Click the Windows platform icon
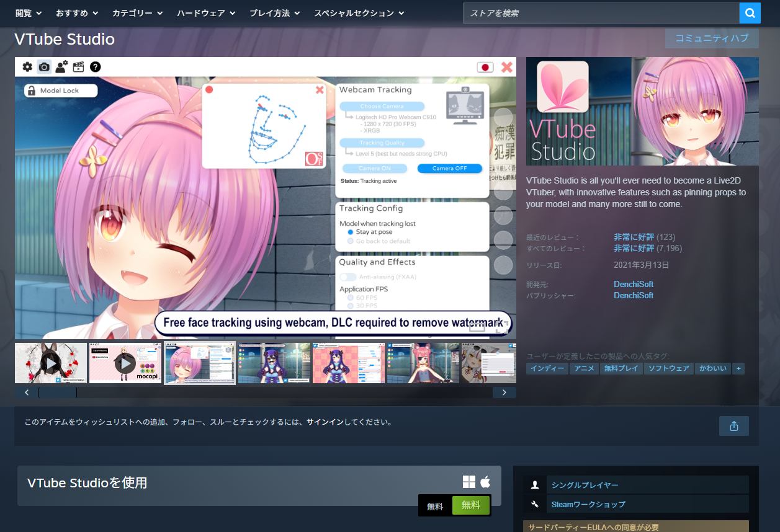 tap(469, 482)
